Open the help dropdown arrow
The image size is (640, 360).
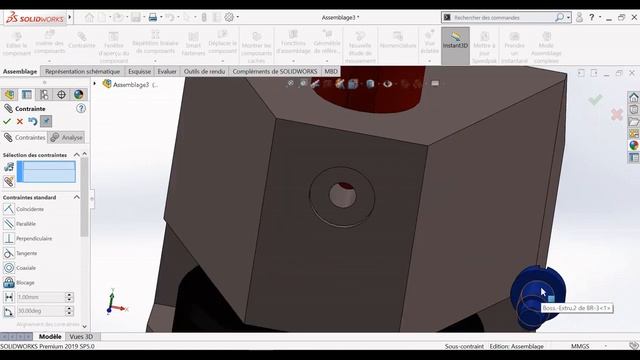point(600,18)
